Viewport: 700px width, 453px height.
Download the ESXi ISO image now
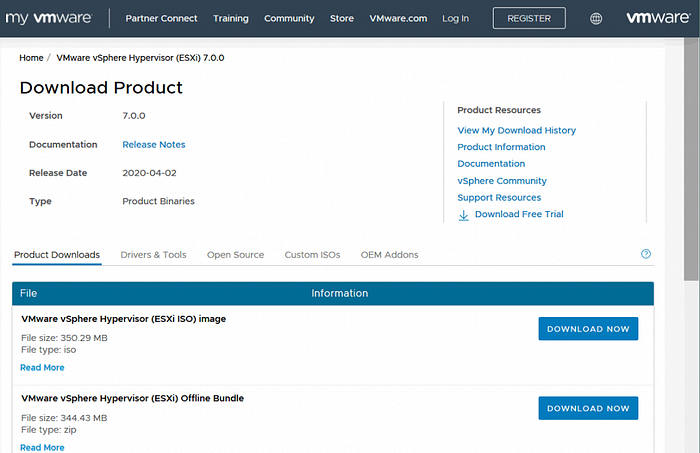[x=588, y=329]
